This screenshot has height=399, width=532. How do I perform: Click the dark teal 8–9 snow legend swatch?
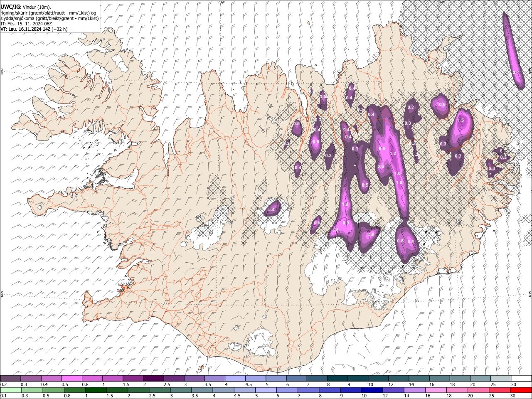[337, 379]
